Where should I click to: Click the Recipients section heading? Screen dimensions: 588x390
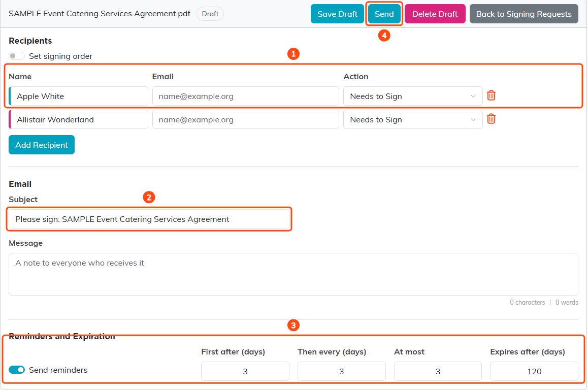(x=30, y=41)
